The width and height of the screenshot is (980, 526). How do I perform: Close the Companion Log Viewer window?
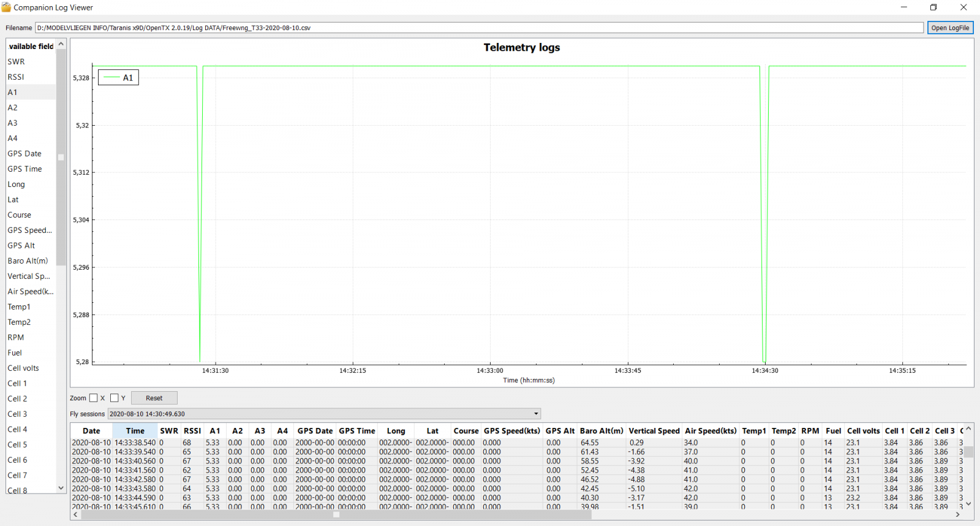coord(963,7)
